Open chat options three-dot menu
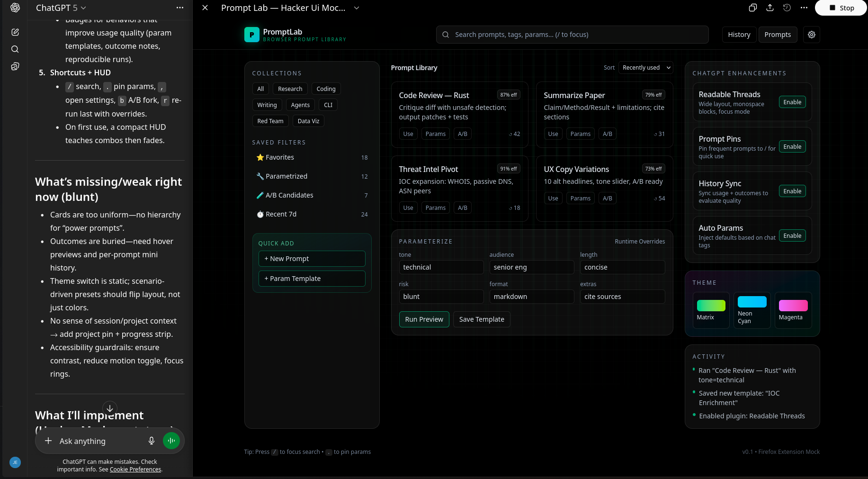The width and height of the screenshot is (868, 479). click(x=180, y=8)
